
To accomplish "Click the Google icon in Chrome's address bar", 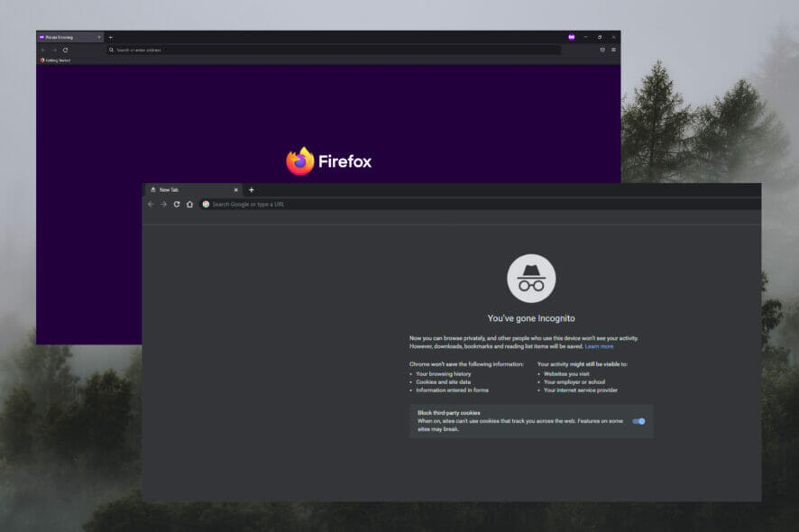I will (x=206, y=205).
